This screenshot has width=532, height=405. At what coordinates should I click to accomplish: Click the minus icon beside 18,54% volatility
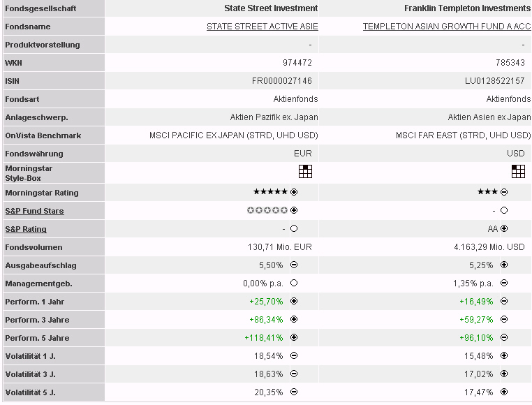(x=294, y=356)
